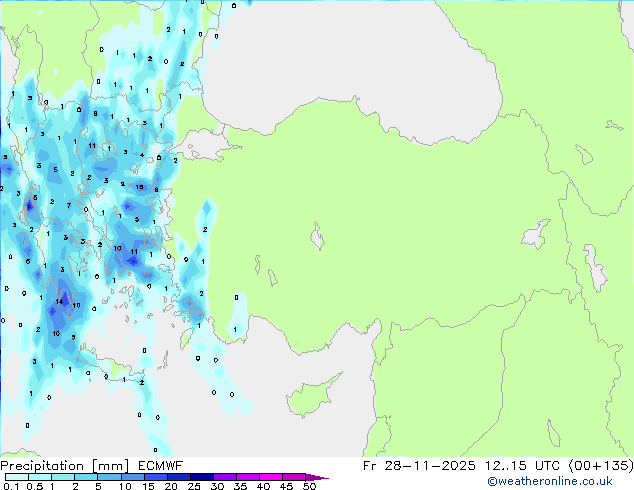This screenshot has width=634, height=490.
Task: Click the '50' legend scale label
Action: [x=309, y=486]
